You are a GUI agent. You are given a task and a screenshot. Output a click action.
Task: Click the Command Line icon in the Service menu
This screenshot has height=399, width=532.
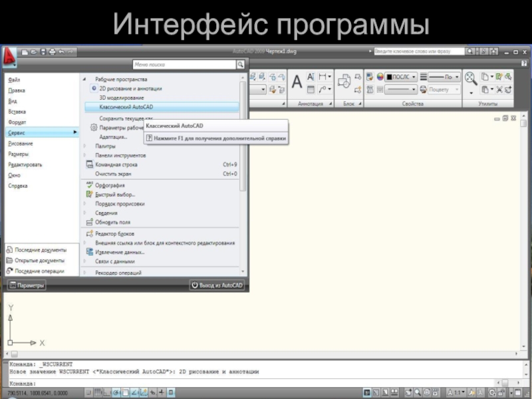pos(90,164)
